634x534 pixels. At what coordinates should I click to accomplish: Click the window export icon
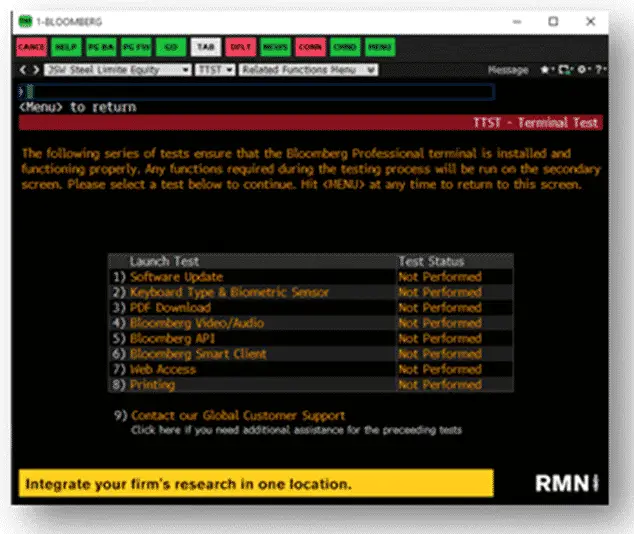[x=565, y=70]
